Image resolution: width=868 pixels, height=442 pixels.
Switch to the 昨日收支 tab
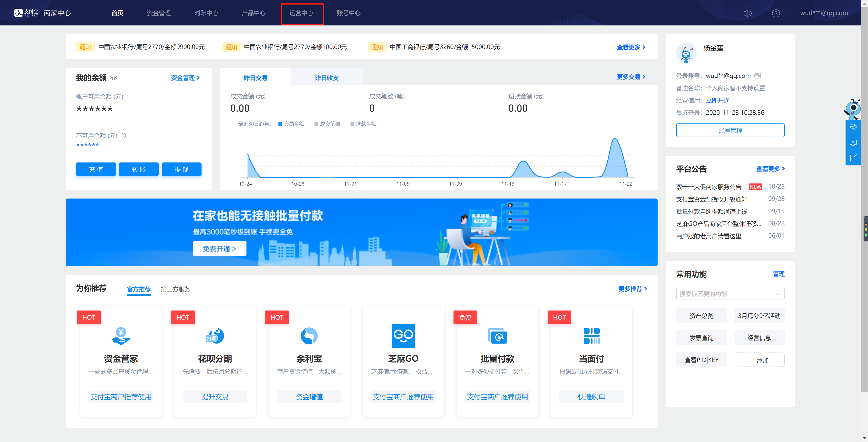pyautogui.click(x=327, y=78)
